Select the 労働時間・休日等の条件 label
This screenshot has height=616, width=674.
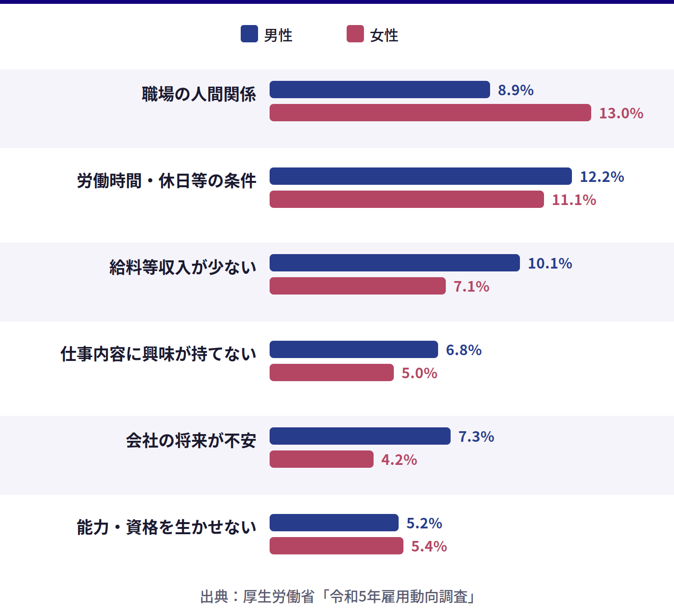coord(167,180)
